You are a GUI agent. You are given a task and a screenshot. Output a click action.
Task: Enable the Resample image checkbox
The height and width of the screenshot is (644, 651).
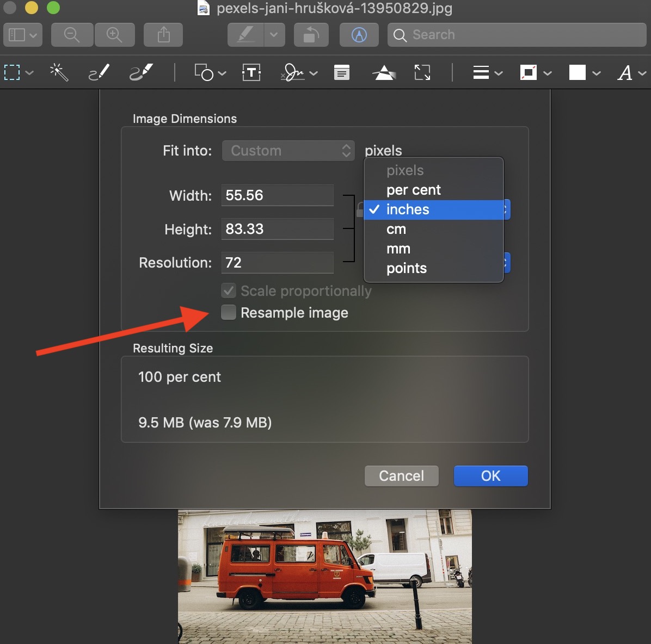point(229,312)
